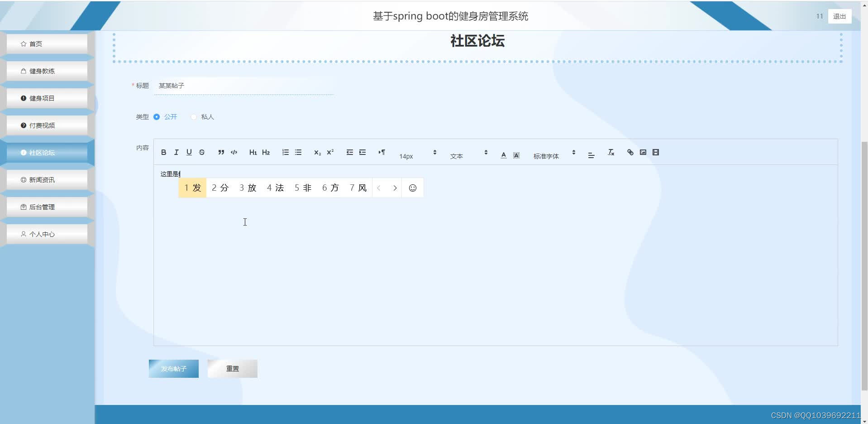Click the 标题 input field
Screen dimensions: 868x424
[x=244, y=86]
